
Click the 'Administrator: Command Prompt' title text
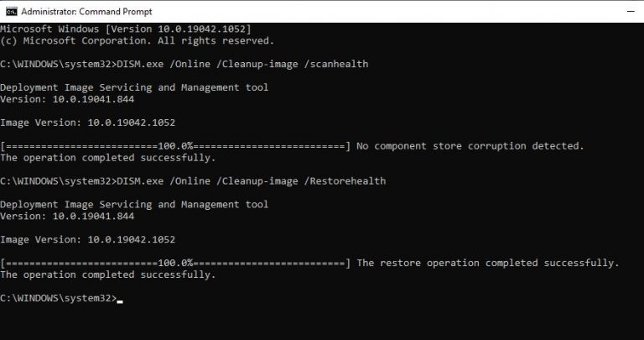[86, 12]
